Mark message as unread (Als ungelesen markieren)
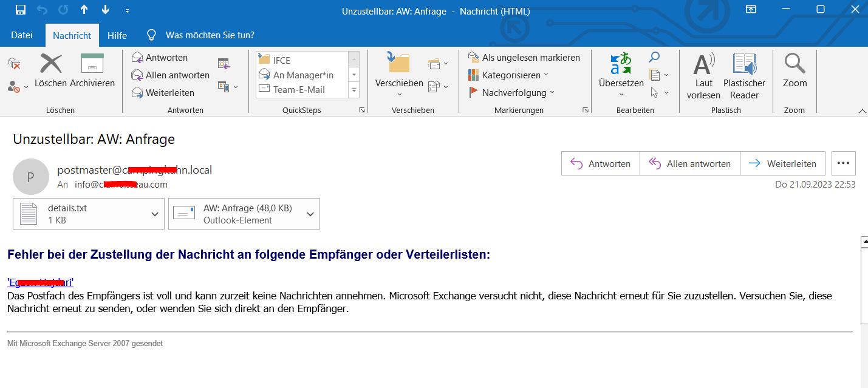 point(524,58)
